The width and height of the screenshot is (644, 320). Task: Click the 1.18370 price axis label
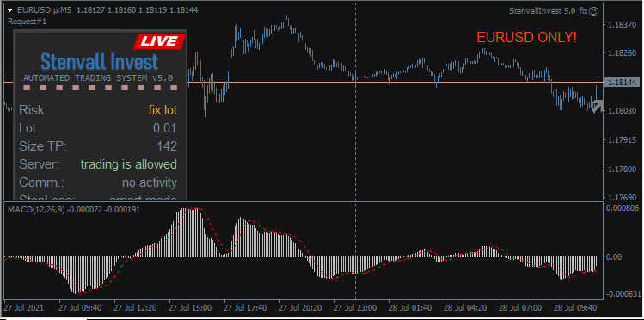622,25
